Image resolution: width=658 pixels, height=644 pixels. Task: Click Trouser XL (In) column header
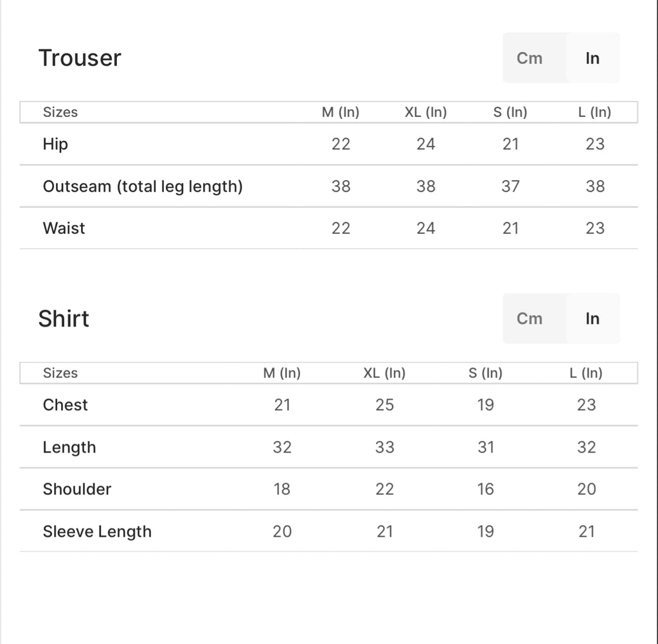425,112
